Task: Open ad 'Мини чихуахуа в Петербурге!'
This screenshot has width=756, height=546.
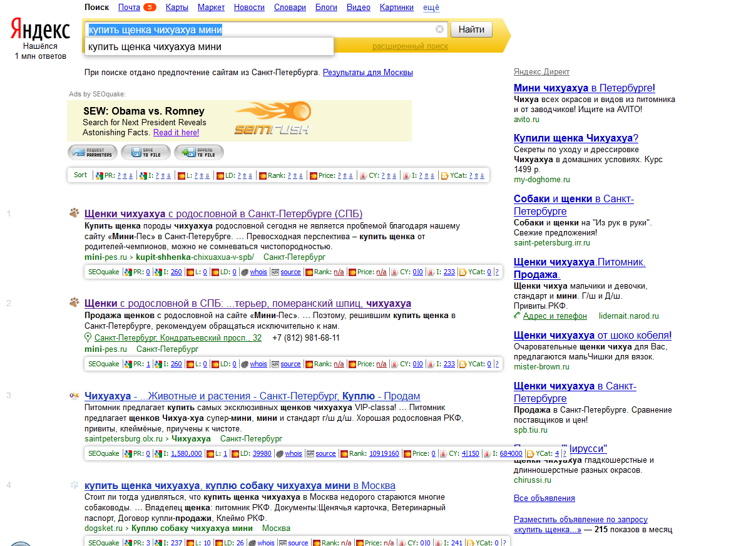Action: [x=585, y=88]
